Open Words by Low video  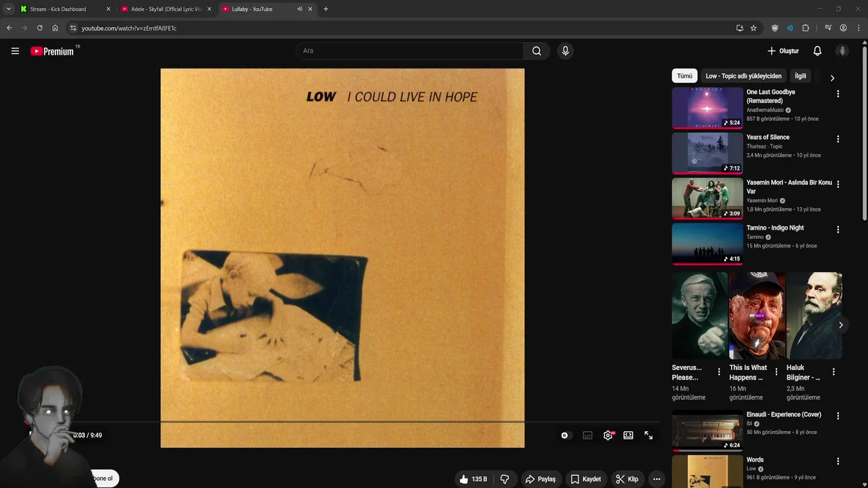(707, 472)
